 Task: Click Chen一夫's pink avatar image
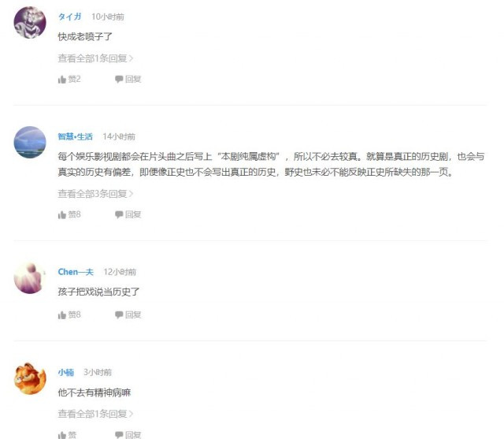30,278
